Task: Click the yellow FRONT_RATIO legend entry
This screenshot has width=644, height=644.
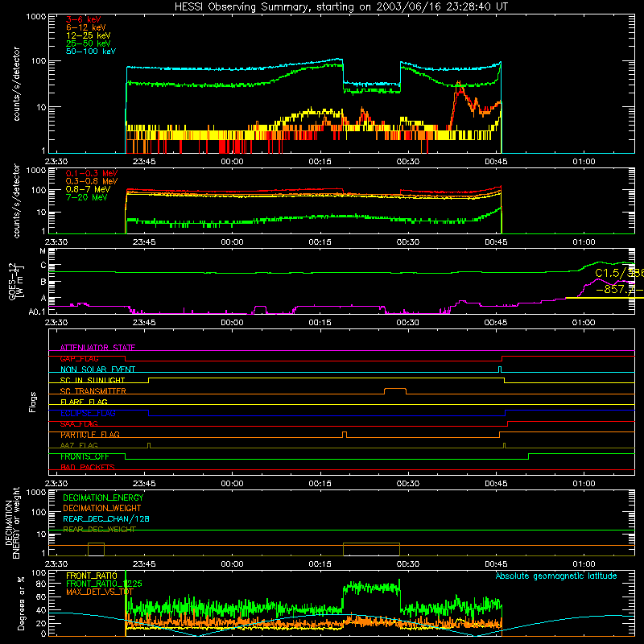Action: pos(92,576)
